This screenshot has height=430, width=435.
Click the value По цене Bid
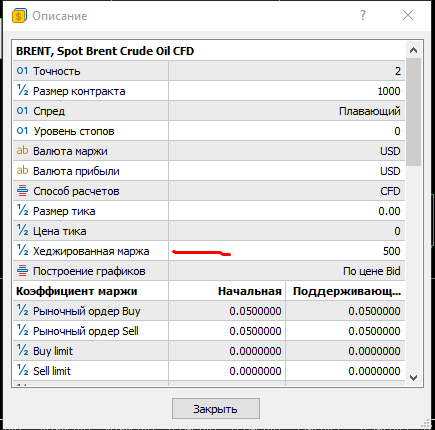(x=372, y=271)
